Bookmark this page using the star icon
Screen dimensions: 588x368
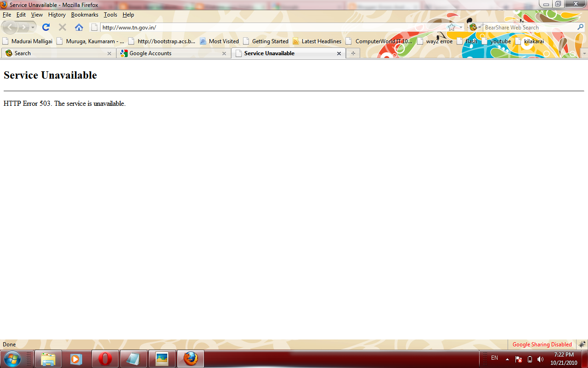451,27
